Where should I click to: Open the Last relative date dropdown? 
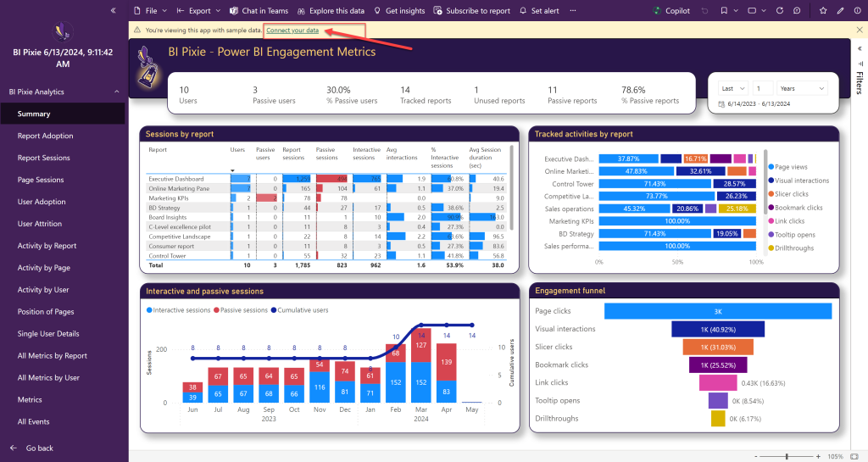coord(732,88)
